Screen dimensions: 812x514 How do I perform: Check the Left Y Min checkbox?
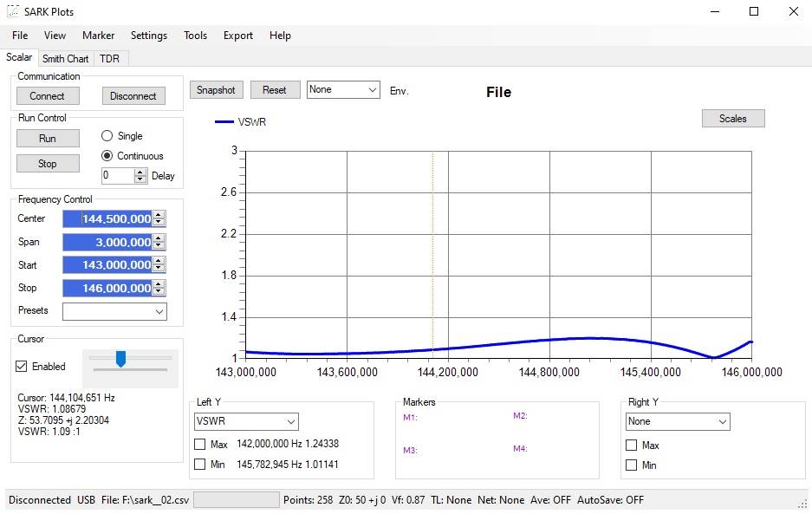tap(200, 465)
